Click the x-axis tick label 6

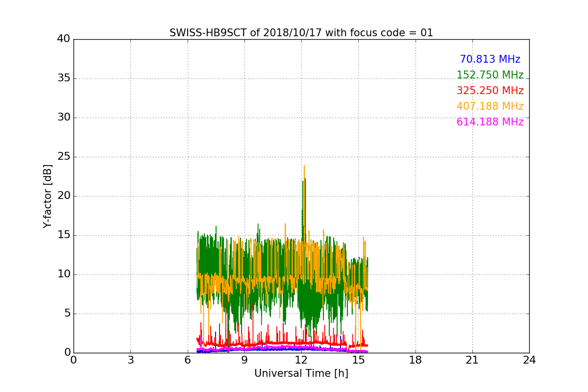187,360
